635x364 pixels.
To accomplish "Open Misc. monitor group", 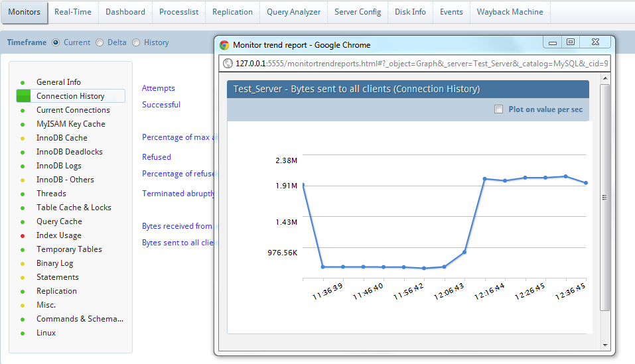I will pyautogui.click(x=46, y=305).
